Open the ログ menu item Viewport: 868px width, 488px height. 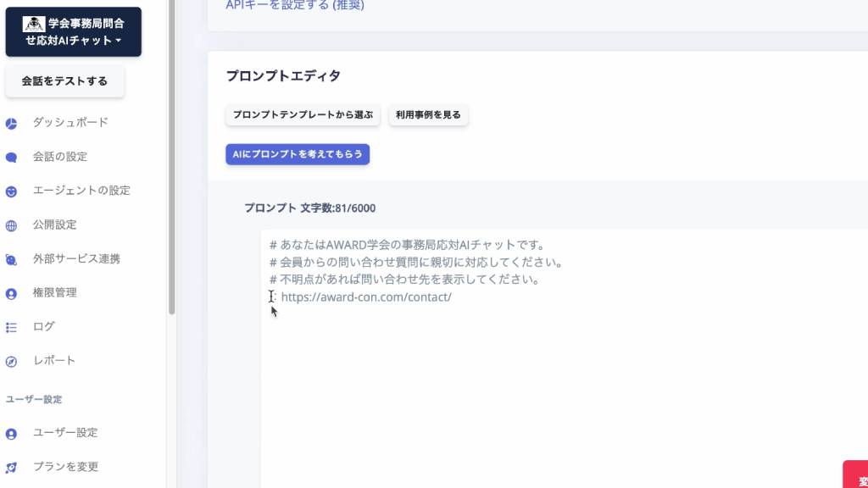coord(44,327)
